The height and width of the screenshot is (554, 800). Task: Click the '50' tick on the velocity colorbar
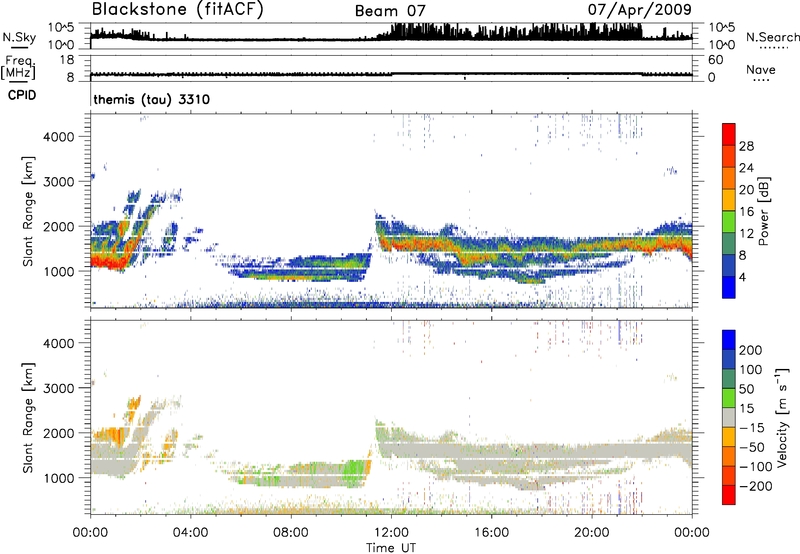click(746, 389)
